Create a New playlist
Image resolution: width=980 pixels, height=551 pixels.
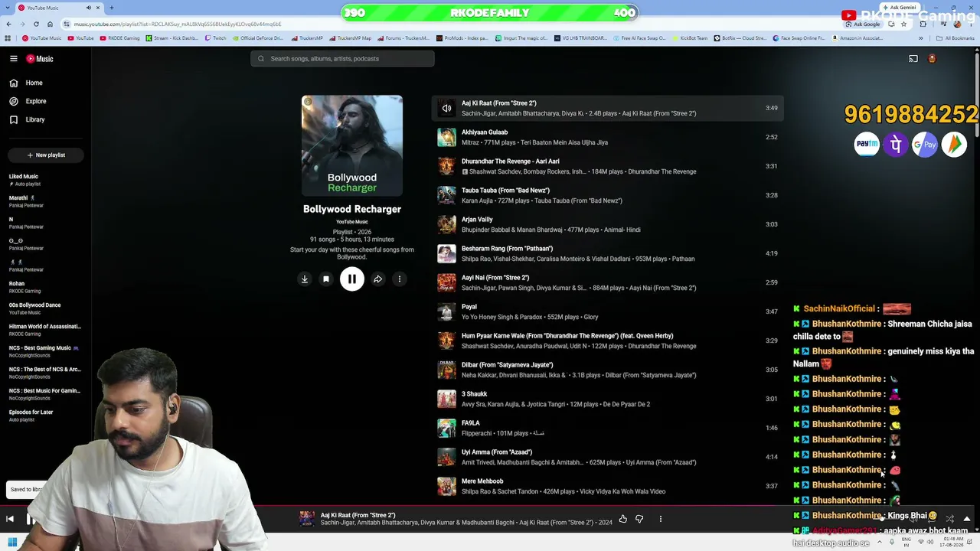[x=46, y=155]
